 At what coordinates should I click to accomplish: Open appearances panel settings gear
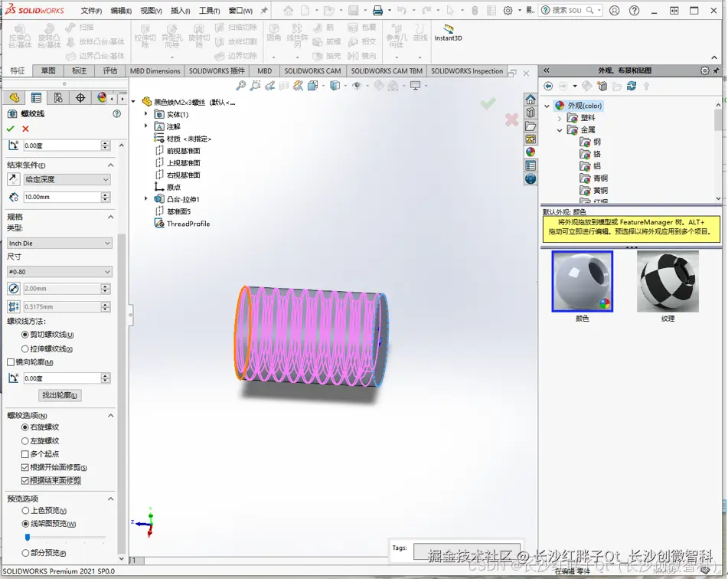pos(705,70)
